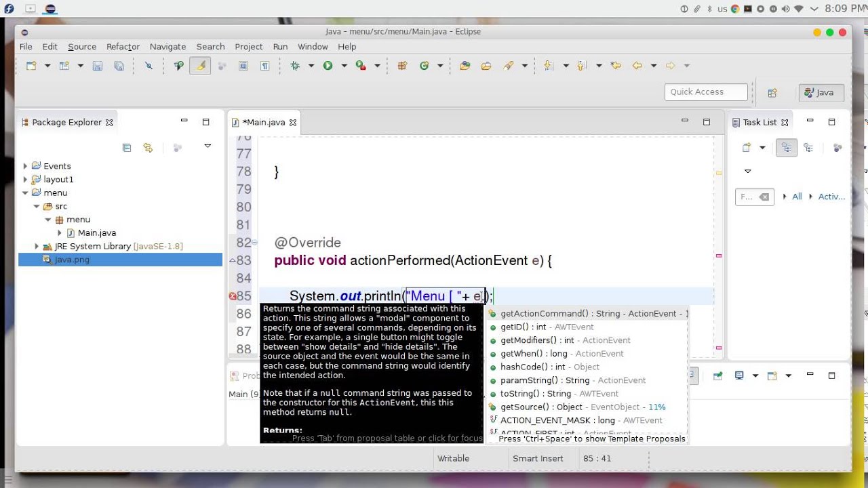Click into the Quick Access search field

(706, 92)
